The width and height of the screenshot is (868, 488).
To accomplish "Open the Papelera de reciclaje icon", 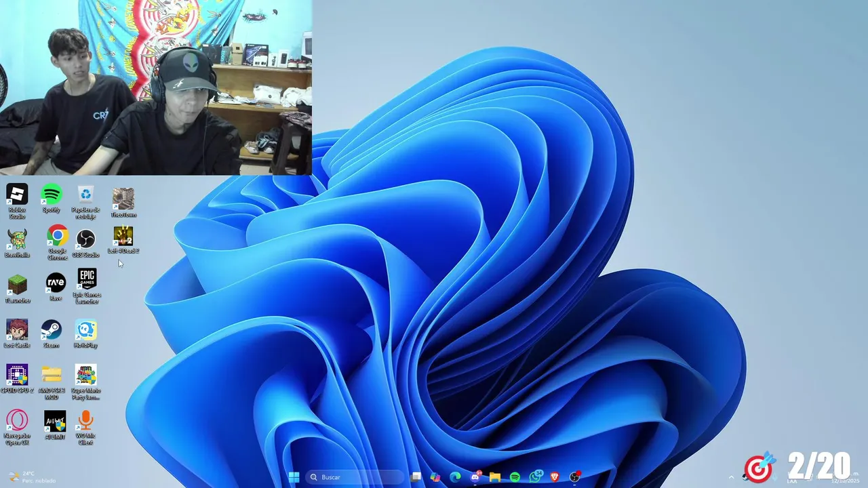I will pos(85,201).
